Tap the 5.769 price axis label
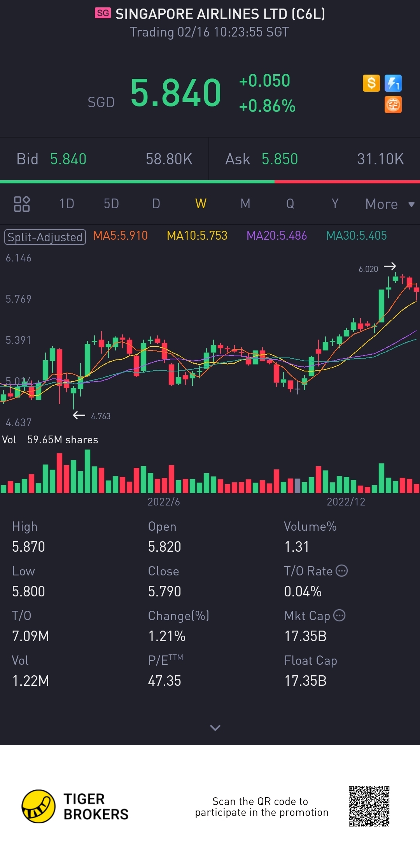 click(18, 299)
